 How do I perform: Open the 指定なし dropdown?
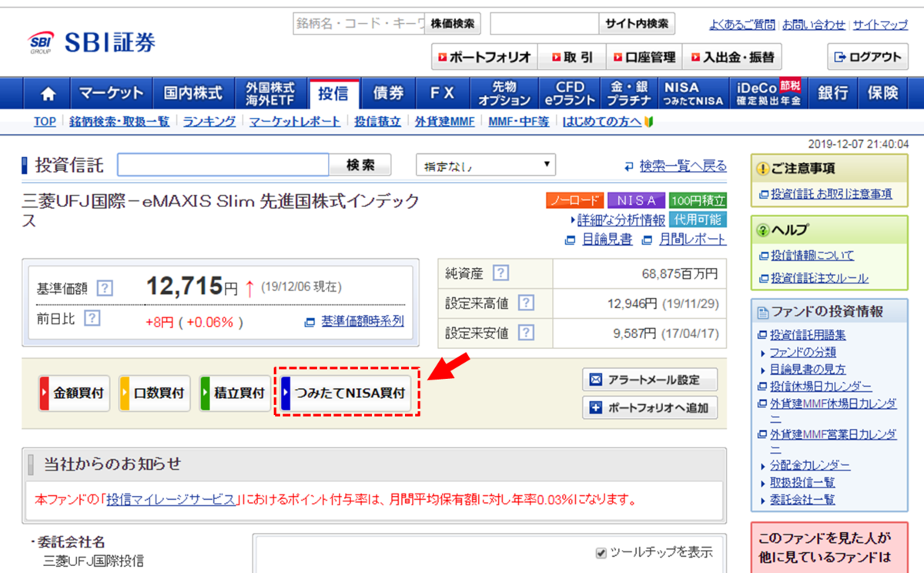pos(485,165)
